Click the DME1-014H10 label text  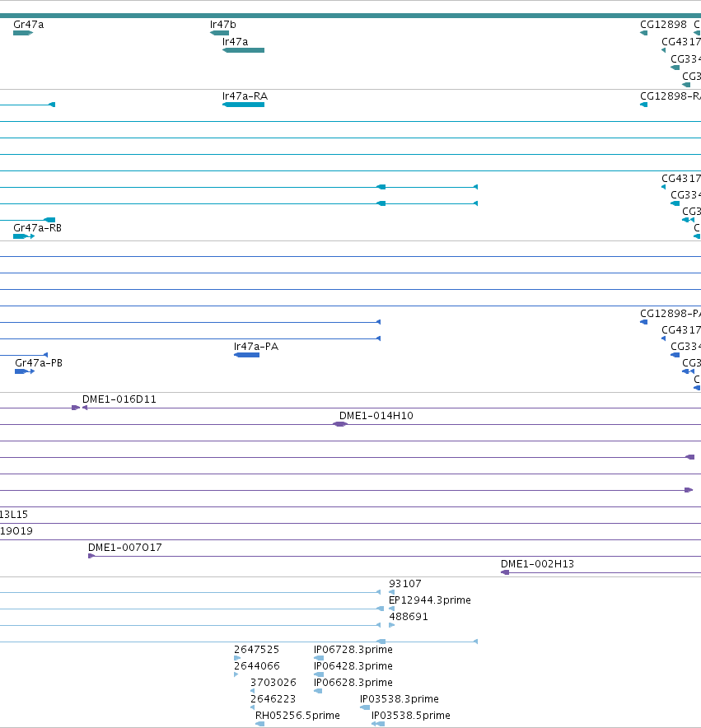pos(376,416)
